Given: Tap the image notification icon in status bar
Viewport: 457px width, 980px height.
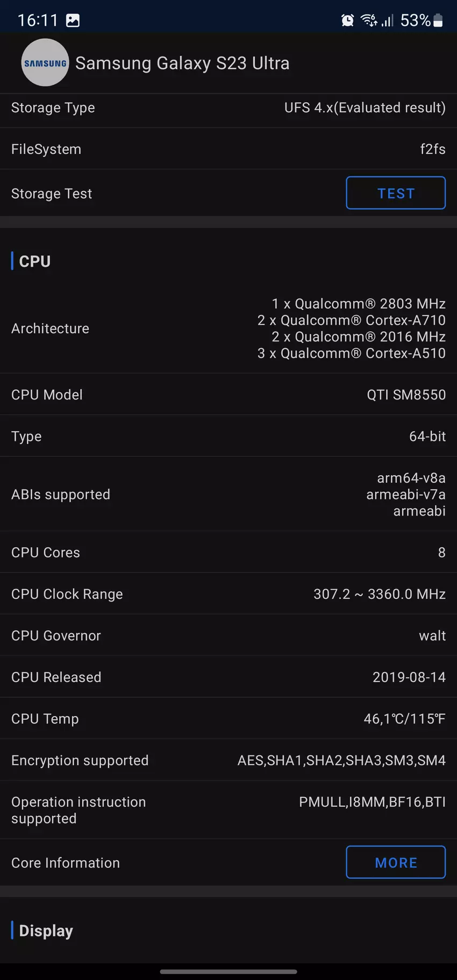Looking at the screenshot, I should [x=73, y=20].
